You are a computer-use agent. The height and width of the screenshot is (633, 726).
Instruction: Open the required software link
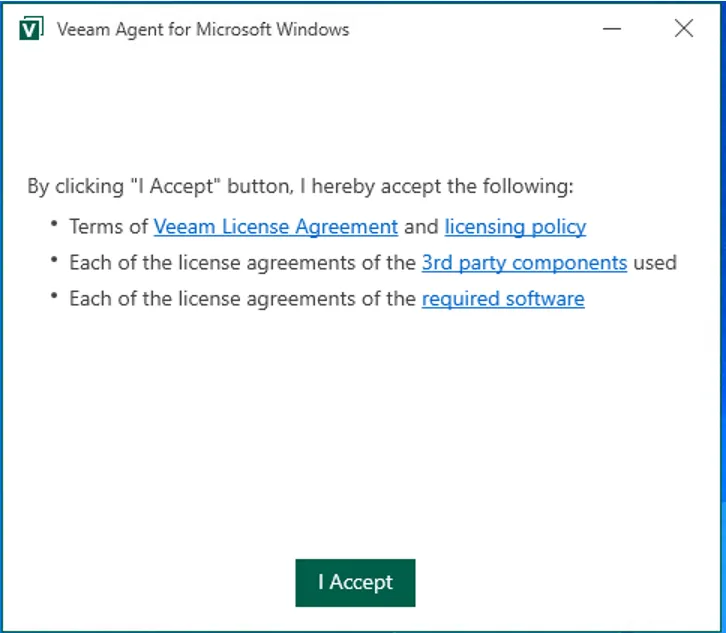[503, 299]
